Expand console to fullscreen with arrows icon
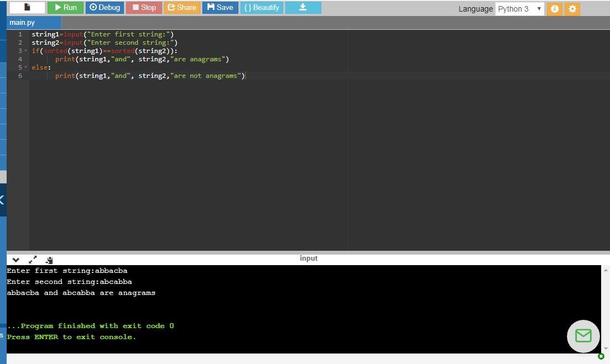This screenshot has height=364, width=610. pyautogui.click(x=33, y=260)
